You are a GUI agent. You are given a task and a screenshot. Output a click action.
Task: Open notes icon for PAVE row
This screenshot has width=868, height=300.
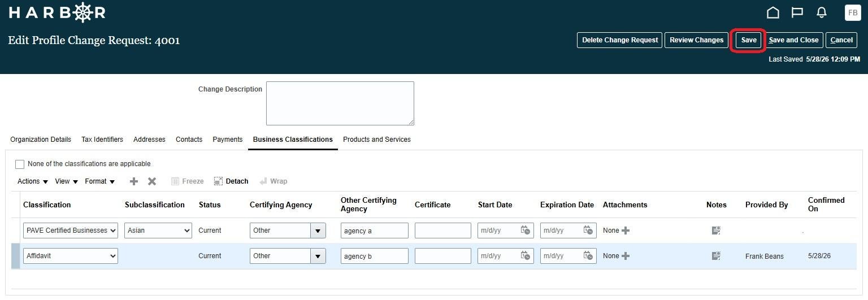[716, 231]
